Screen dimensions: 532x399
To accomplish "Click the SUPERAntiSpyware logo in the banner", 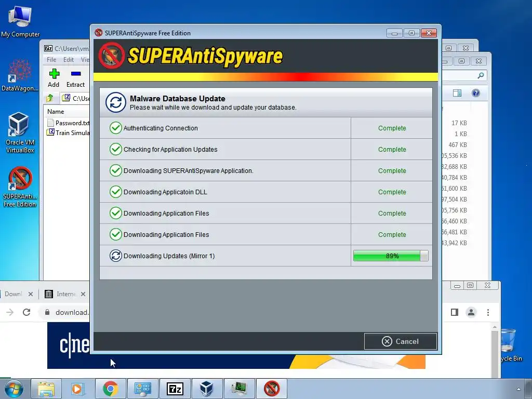I will pos(191,56).
